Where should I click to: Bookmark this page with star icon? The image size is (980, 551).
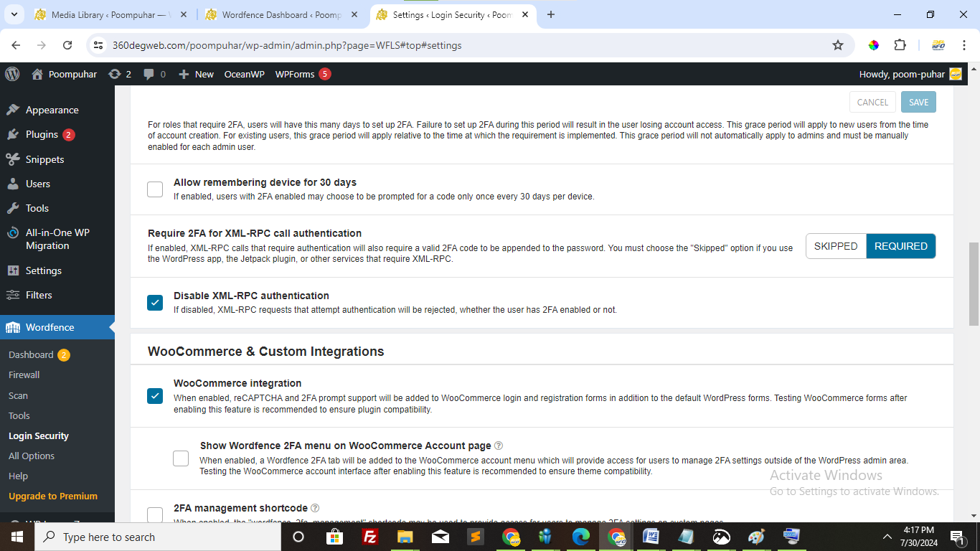coord(838,45)
